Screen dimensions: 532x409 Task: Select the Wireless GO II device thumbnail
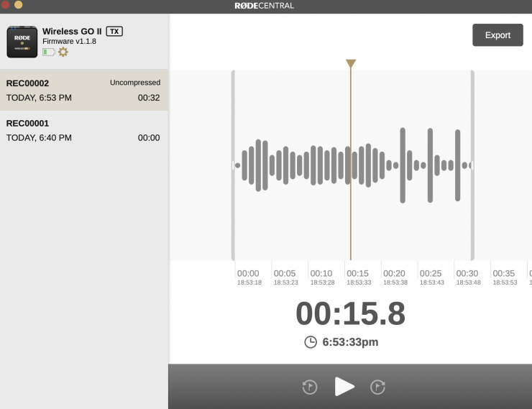[x=22, y=42]
